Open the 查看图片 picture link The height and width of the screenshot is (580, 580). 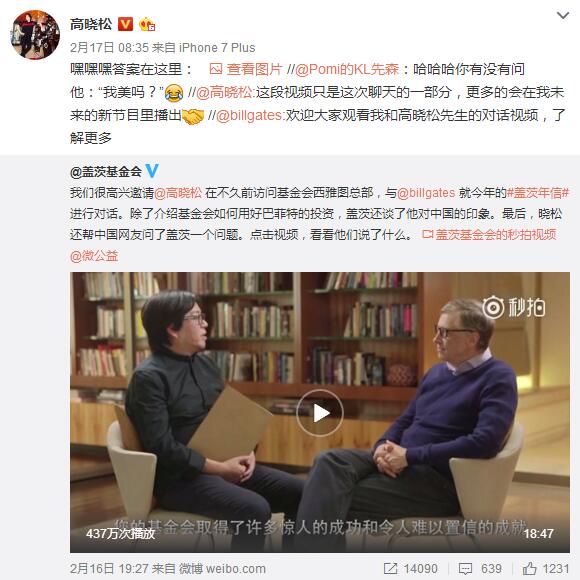click(x=246, y=69)
